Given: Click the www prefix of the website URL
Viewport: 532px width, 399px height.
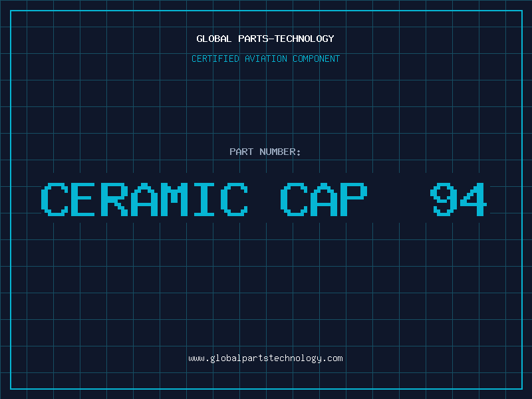Looking at the screenshot, I should [196, 358].
